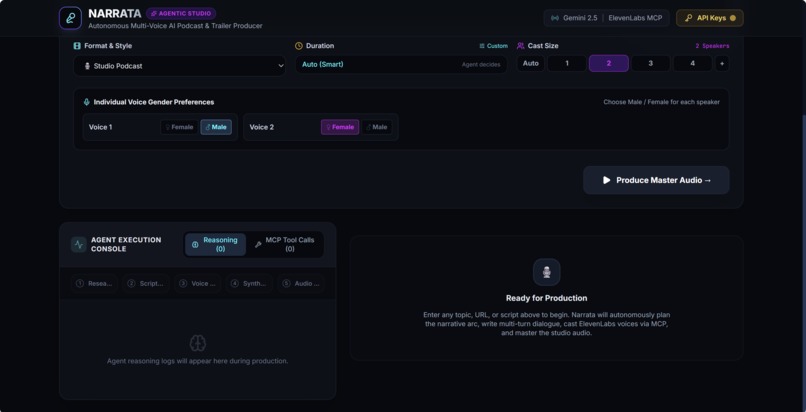Click the microphone icon in Studio Podcast
806x412 pixels.
pyautogui.click(x=87, y=66)
